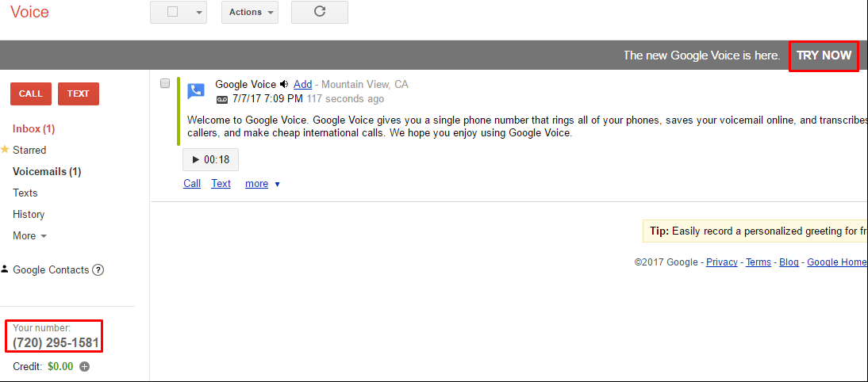Go to the Texts folder
The image size is (868, 382).
pos(25,193)
